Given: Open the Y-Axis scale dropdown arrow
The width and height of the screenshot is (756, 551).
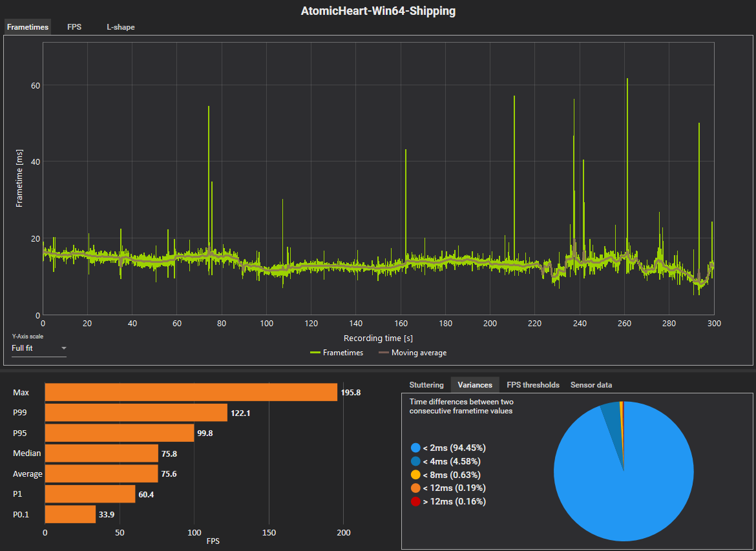Looking at the screenshot, I should click(63, 348).
